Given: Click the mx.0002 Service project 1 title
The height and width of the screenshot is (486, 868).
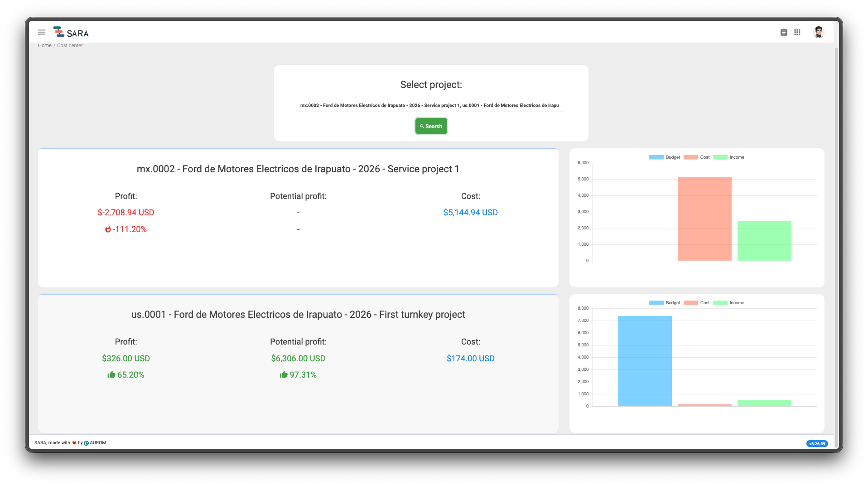Looking at the screenshot, I should point(298,169).
